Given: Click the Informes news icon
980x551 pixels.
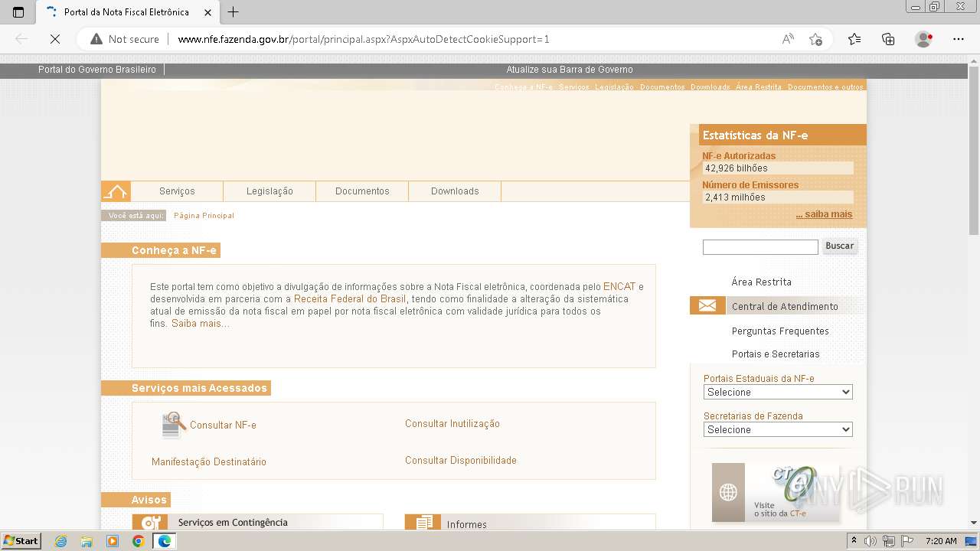Looking at the screenshot, I should (423, 523).
